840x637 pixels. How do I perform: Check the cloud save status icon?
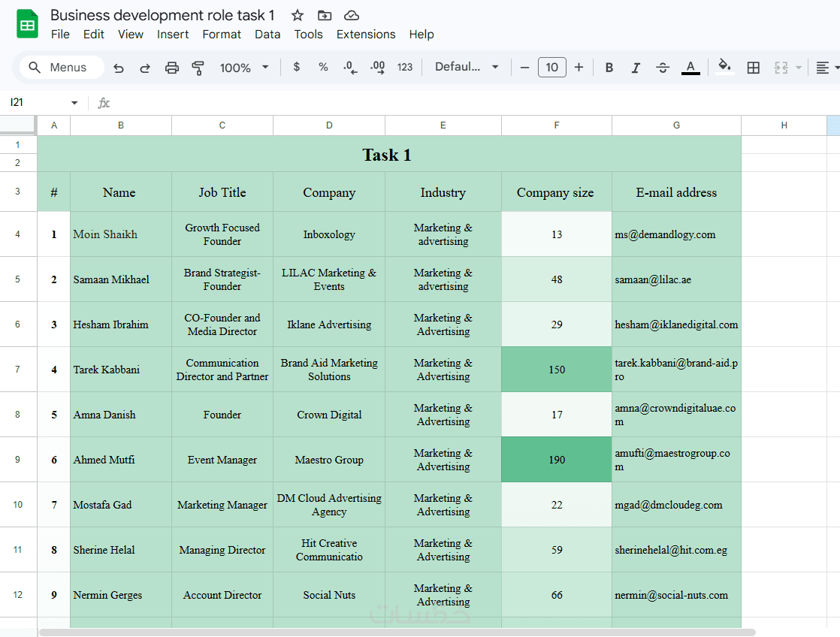tap(352, 15)
